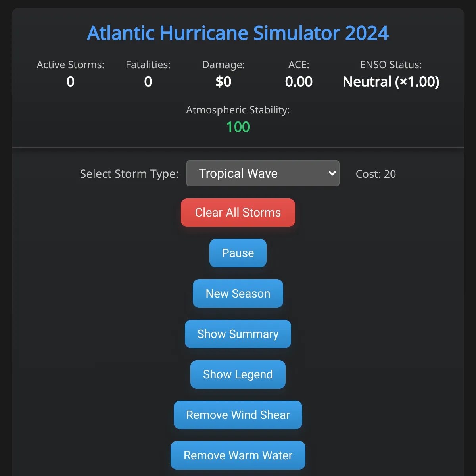Click the Damage $0 value

[223, 82]
